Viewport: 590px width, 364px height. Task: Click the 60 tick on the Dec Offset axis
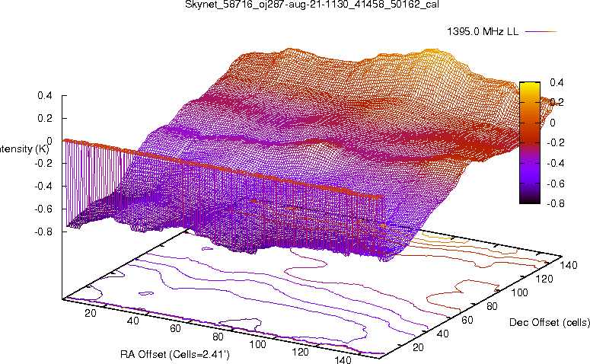coord(467,320)
